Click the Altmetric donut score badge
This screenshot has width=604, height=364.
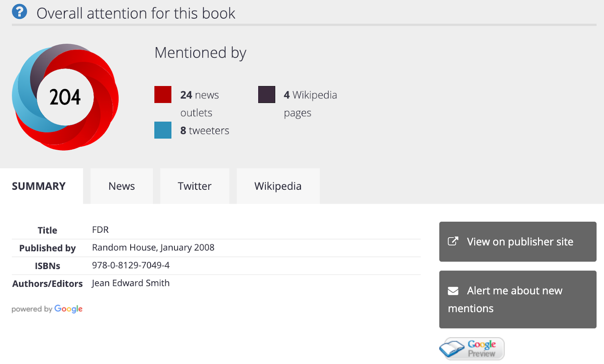[x=65, y=97]
